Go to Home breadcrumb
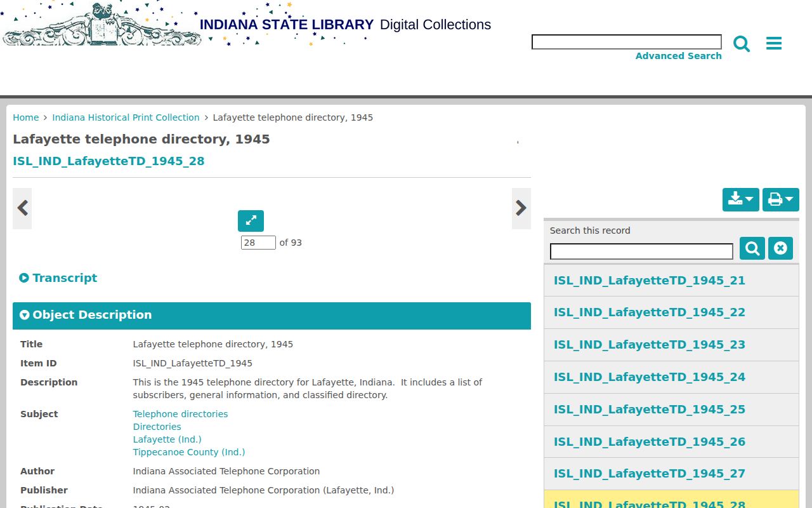 pos(26,117)
